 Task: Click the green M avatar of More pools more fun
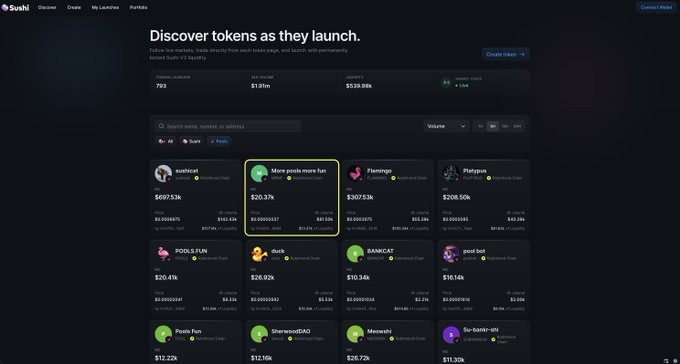click(259, 174)
